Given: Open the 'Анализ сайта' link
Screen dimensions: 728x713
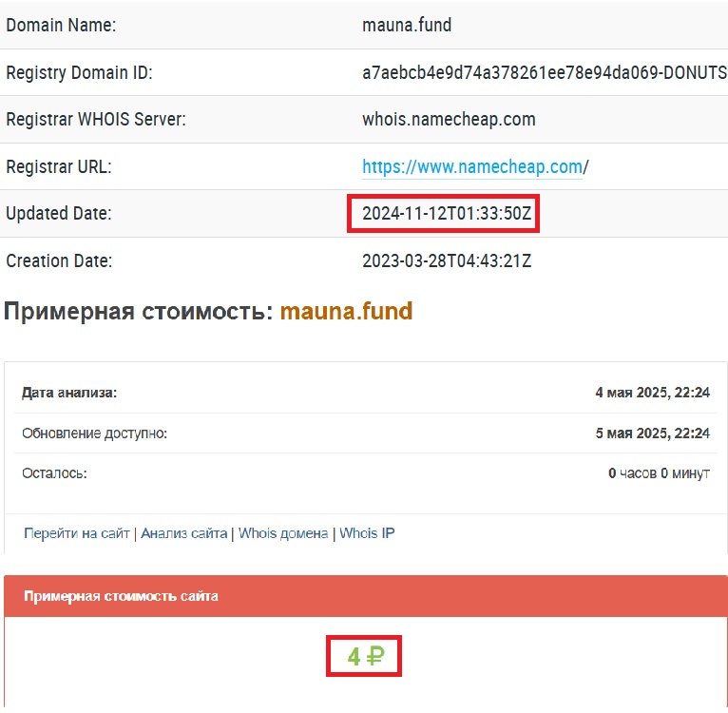Looking at the screenshot, I should click(183, 533).
